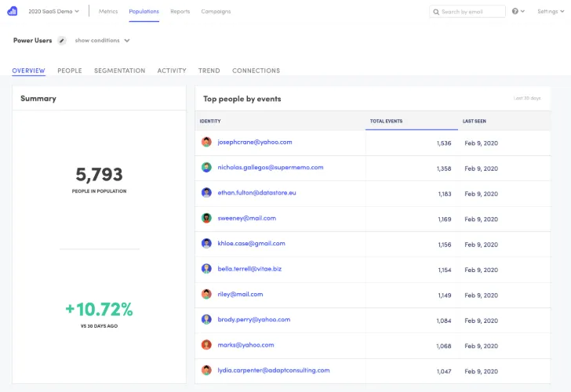The height and width of the screenshot is (392, 571).
Task: Click the app logo icon in top-left
Action: click(12, 11)
